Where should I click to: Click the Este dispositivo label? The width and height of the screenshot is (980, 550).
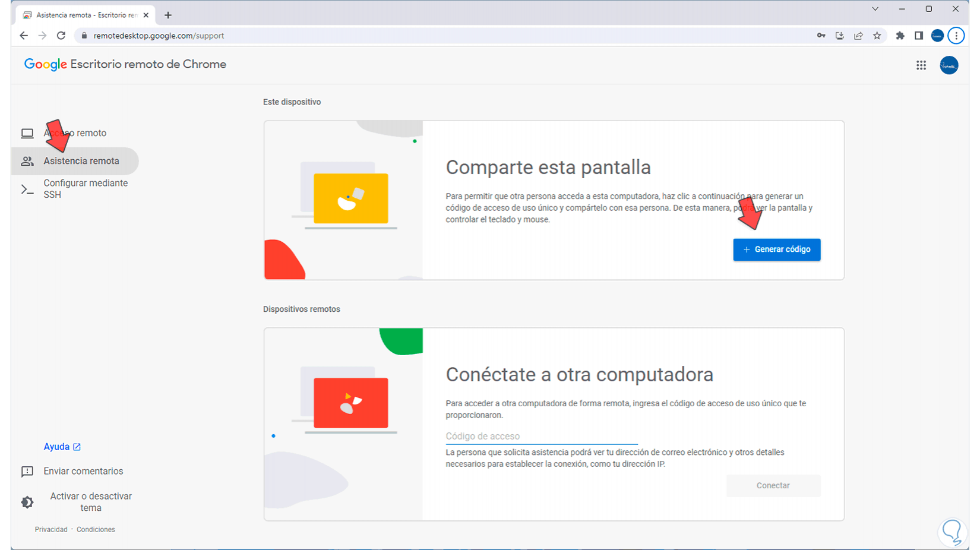(x=292, y=102)
